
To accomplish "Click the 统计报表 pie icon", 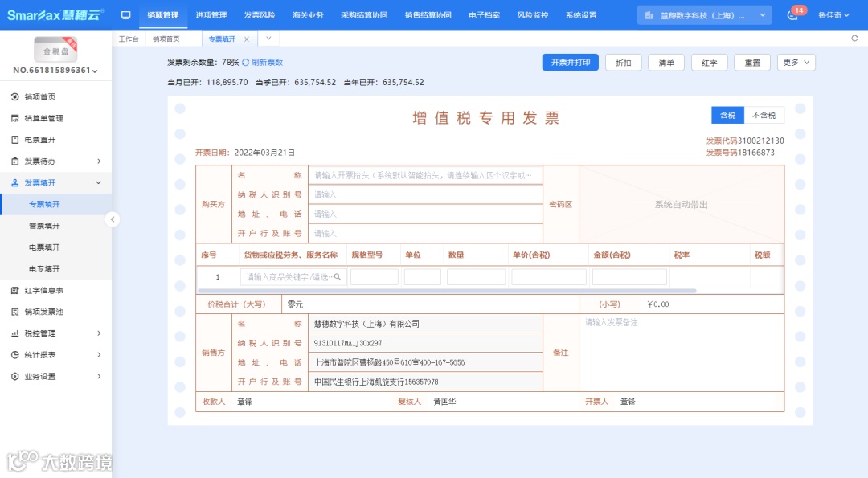I will pyautogui.click(x=15, y=355).
